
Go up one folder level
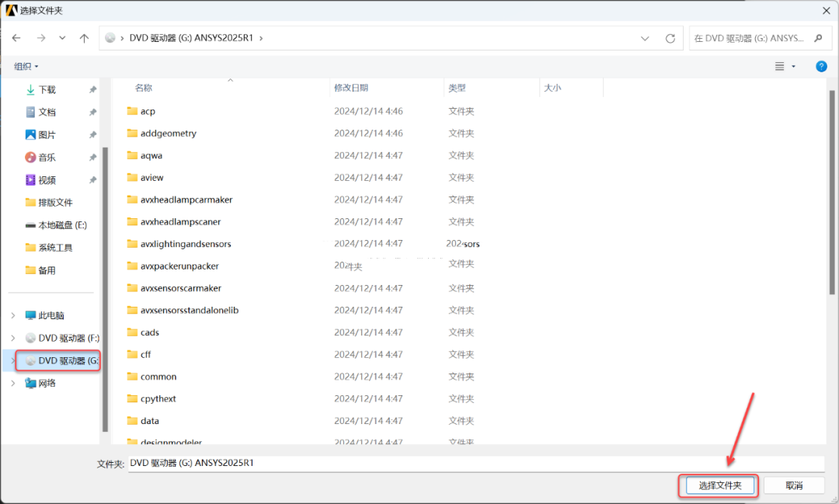84,38
